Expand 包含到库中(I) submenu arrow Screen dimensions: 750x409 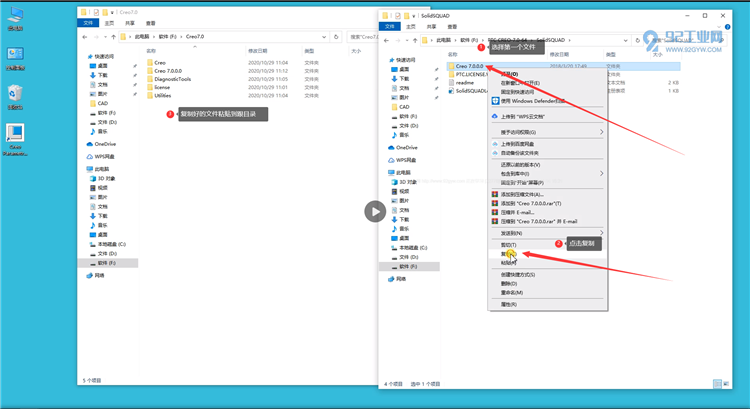[602, 174]
